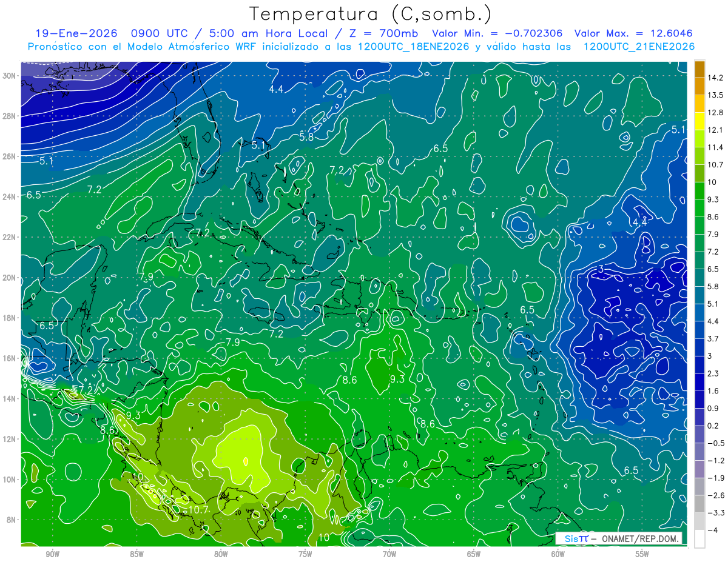The width and height of the screenshot is (728, 562).
Task: Click the "12N" latitude axis label
Action: click(10, 439)
